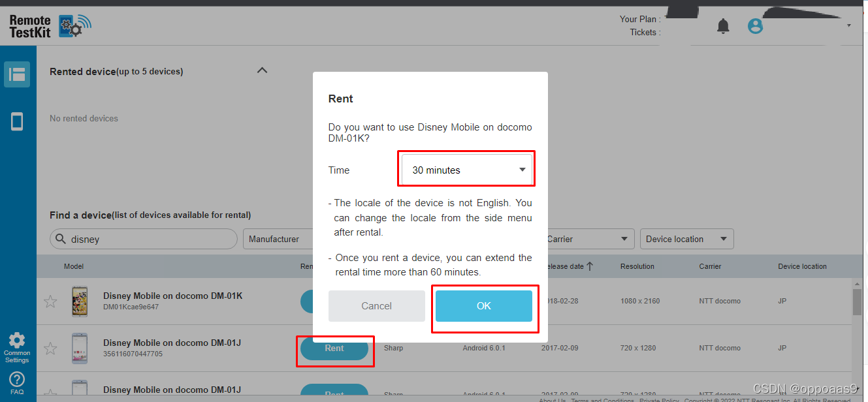The height and width of the screenshot is (402, 868).
Task: Click the Sharp manufacturer cell
Action: (394, 348)
